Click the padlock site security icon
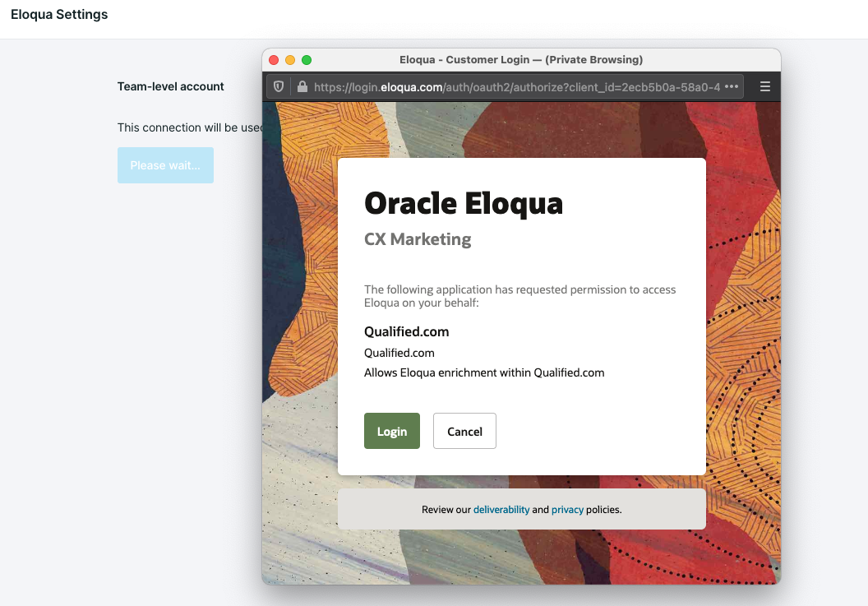 point(302,86)
